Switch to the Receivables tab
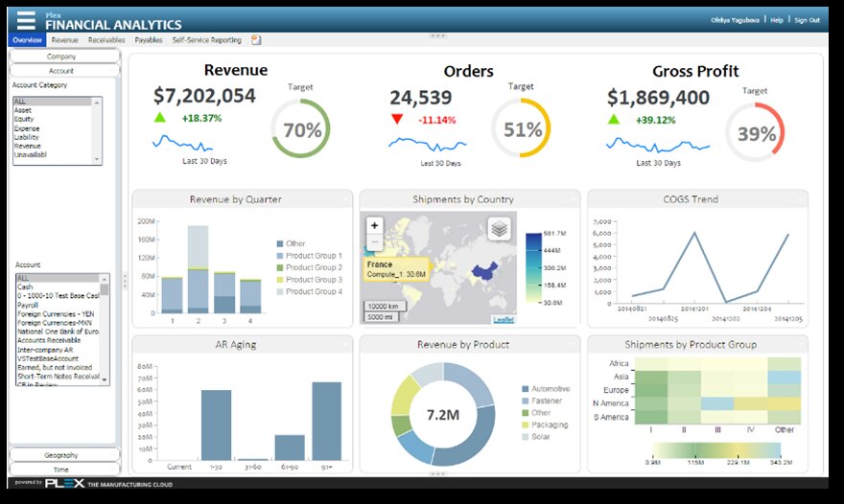 [x=106, y=40]
